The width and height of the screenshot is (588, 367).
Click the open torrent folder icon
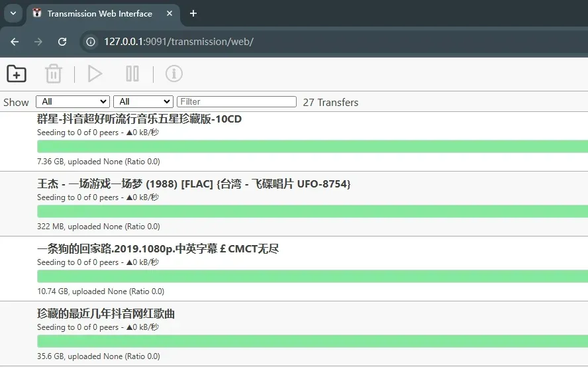coord(17,74)
